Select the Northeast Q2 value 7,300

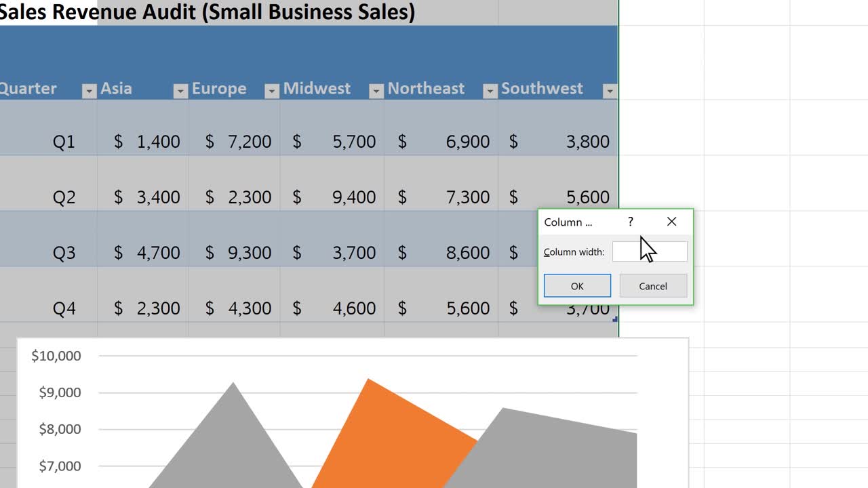point(441,184)
